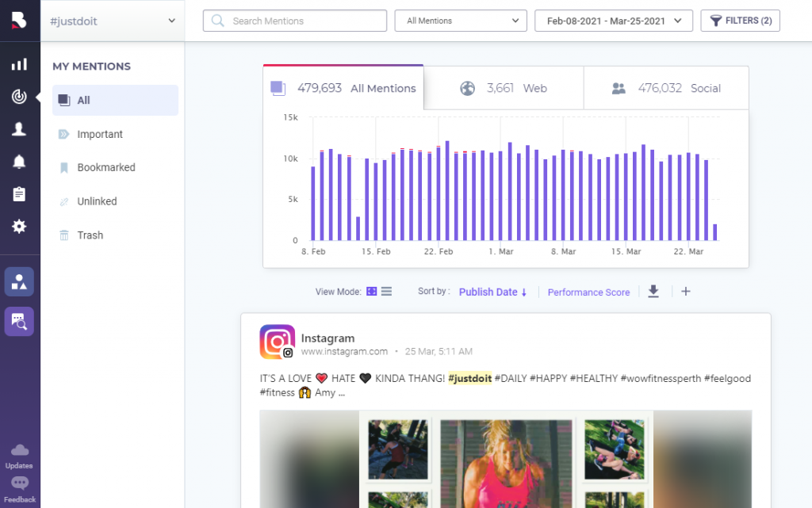
Task: Open project settings with the gear icon
Action: (19, 226)
